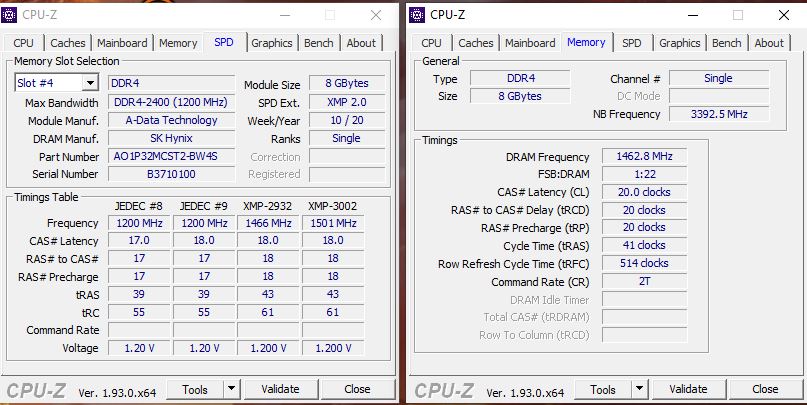Click Tools button in left window

(x=196, y=390)
